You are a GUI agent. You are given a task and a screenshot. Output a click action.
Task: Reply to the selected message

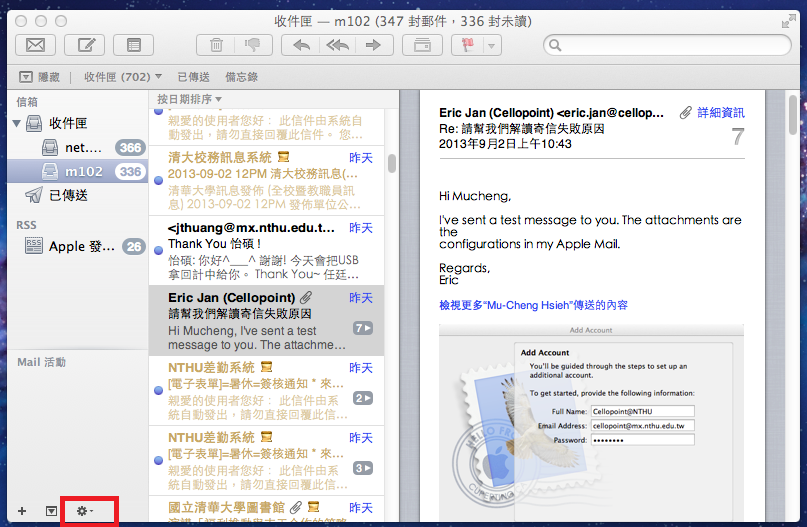[x=298, y=44]
